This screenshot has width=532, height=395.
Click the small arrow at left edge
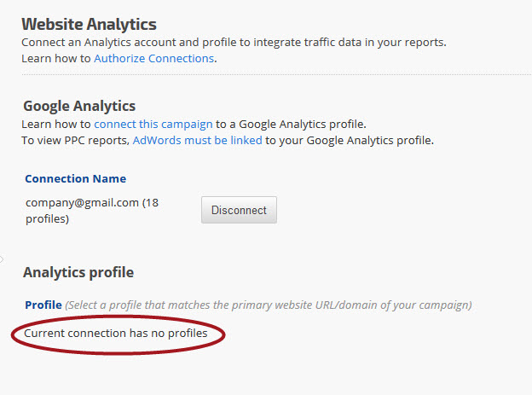3,258
